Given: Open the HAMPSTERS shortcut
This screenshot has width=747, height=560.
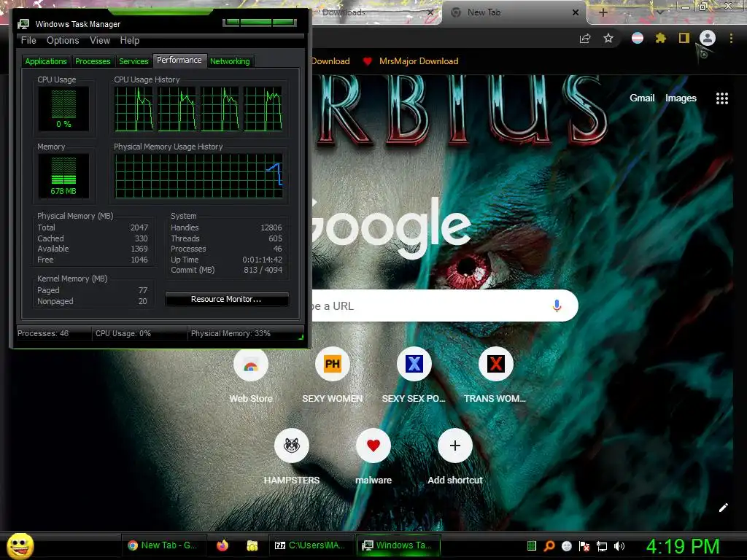Looking at the screenshot, I should (292, 446).
